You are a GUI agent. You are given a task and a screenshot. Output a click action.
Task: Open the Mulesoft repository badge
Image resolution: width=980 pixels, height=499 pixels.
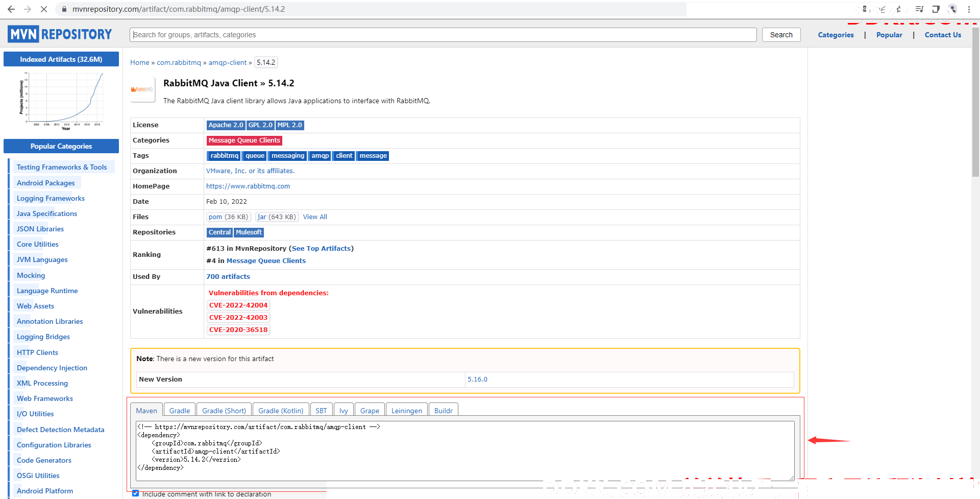(x=249, y=232)
